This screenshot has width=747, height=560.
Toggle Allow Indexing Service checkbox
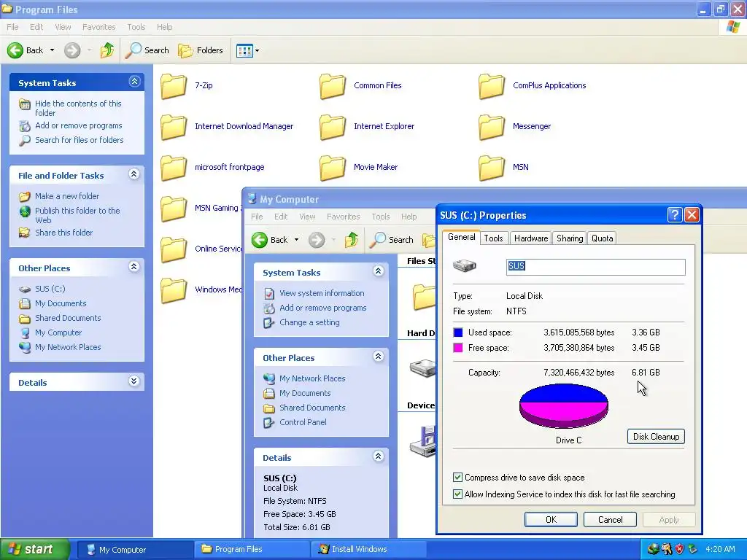pyautogui.click(x=458, y=494)
